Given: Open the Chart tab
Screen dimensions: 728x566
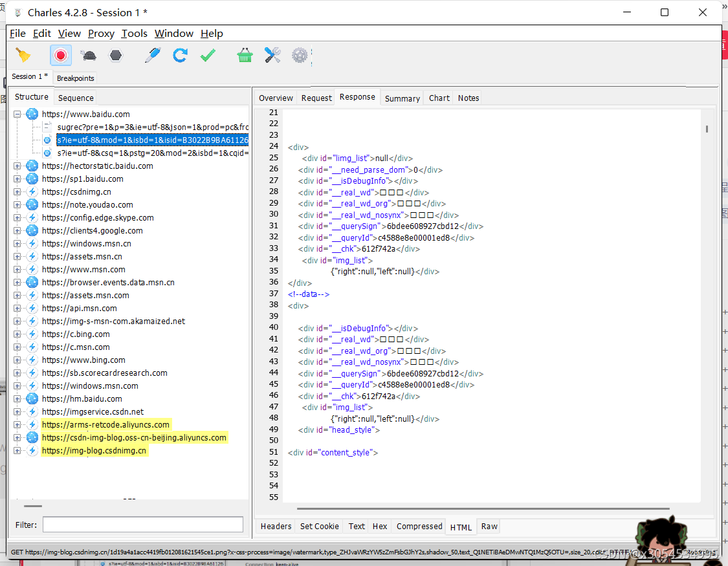Looking at the screenshot, I should [x=439, y=98].
